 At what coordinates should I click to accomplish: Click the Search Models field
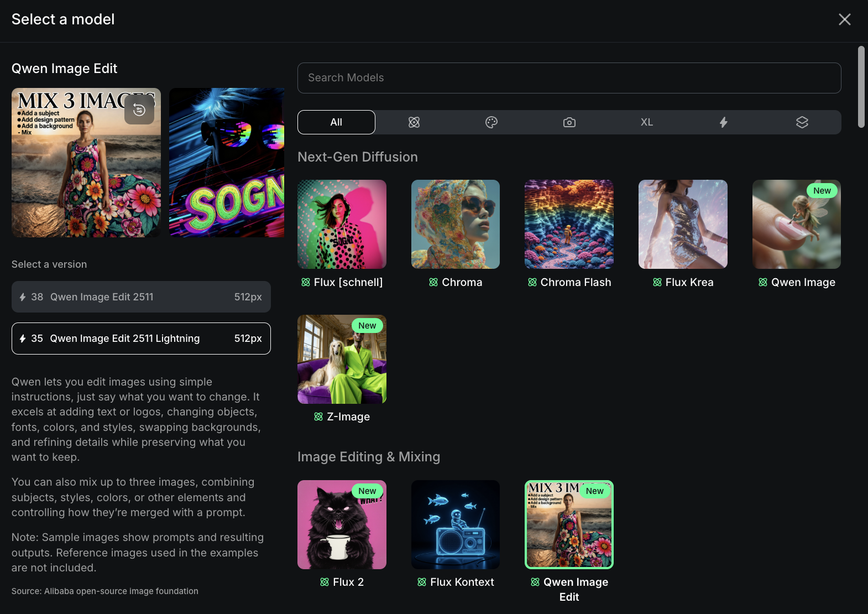click(x=569, y=78)
